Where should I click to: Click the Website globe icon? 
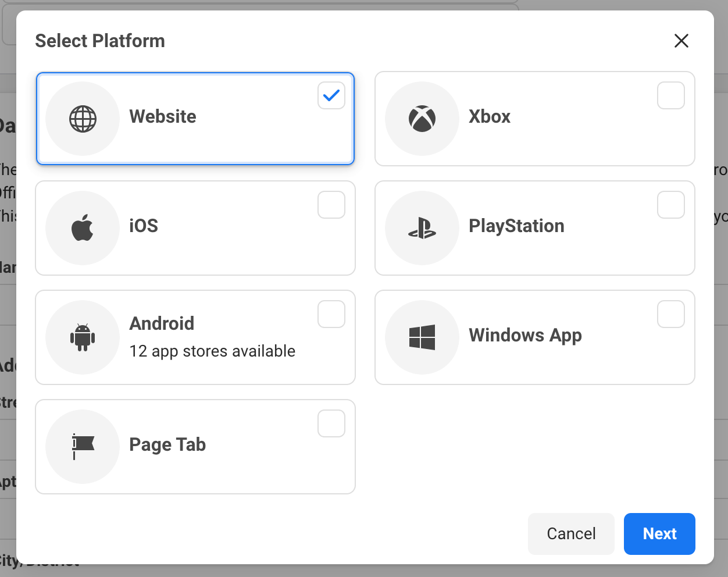(83, 119)
